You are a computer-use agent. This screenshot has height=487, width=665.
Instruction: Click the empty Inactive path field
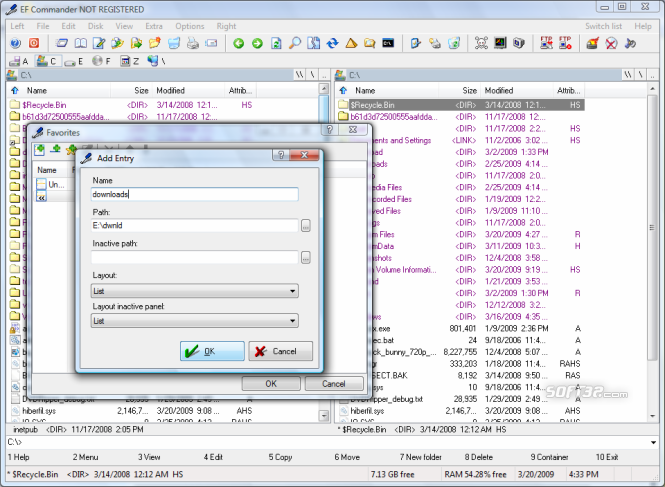(195, 257)
